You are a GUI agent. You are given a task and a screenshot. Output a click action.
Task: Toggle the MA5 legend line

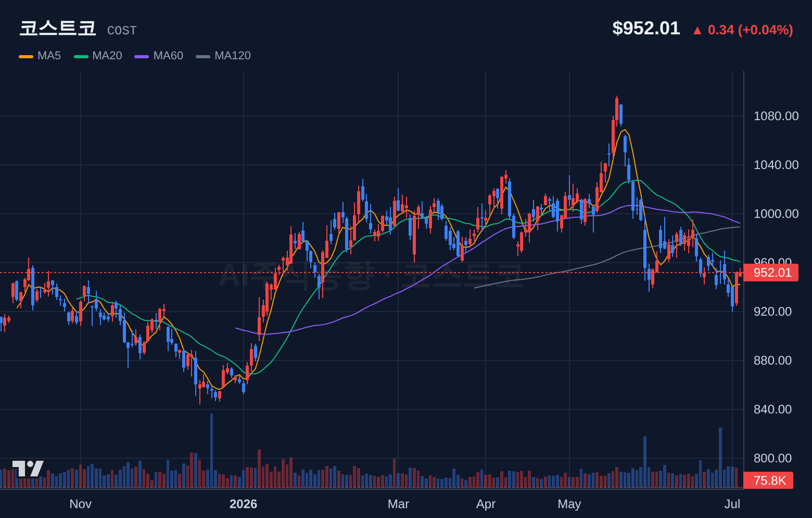point(40,56)
